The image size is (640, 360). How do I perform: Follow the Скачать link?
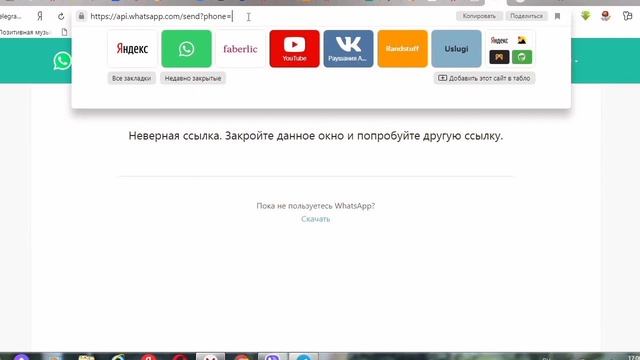coord(316,219)
